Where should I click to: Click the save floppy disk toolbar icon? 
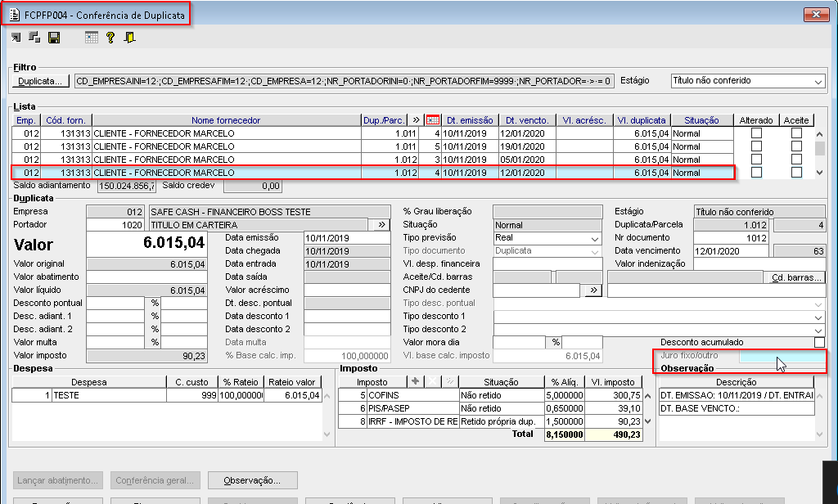[x=54, y=38]
